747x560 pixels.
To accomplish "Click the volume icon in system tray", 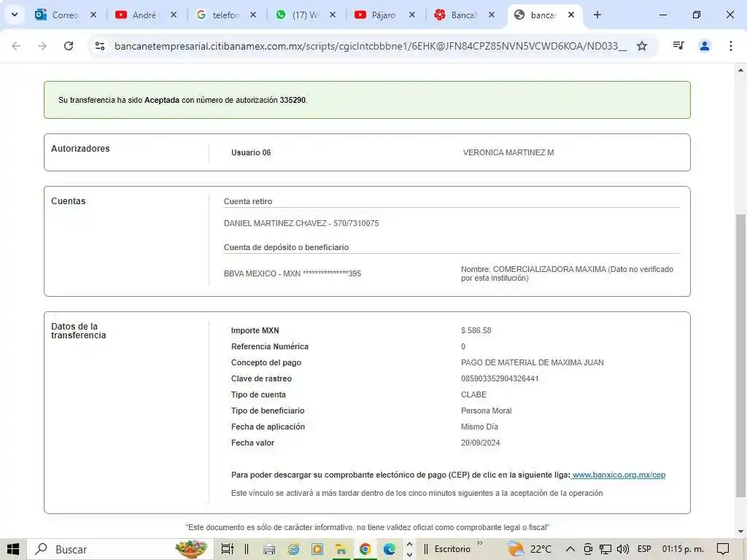I will click(622, 549).
